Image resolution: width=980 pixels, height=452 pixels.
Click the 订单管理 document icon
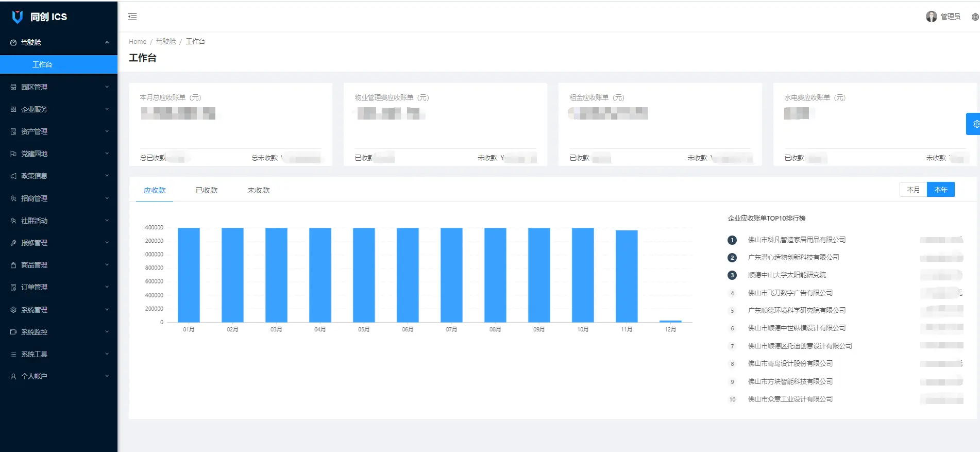(x=13, y=287)
